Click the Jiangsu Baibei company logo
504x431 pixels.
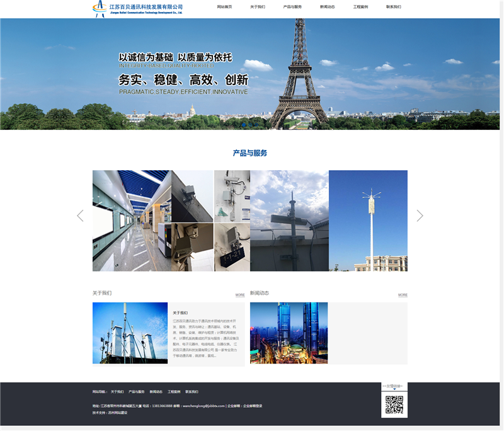point(137,9)
